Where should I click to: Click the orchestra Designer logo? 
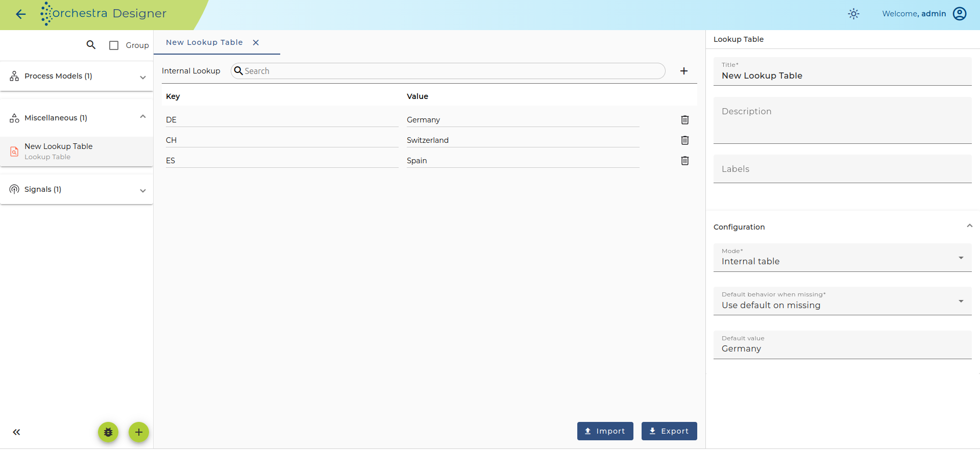[x=104, y=14]
